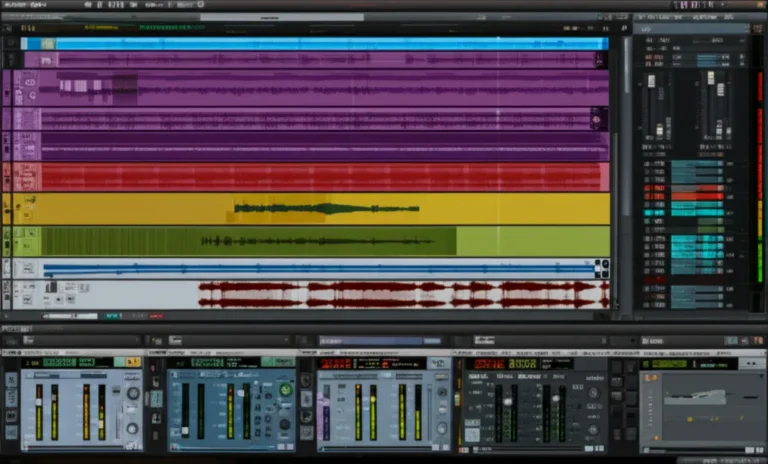Click the upper circular icon on the tall purple track header

click(30, 82)
